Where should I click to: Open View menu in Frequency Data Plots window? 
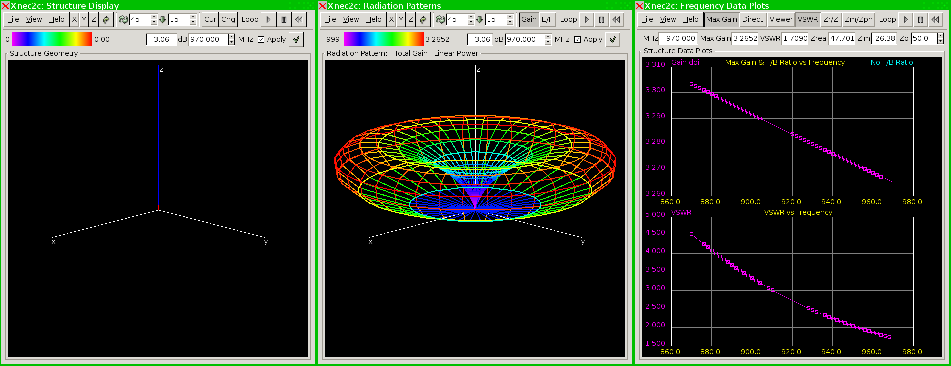tap(667, 19)
